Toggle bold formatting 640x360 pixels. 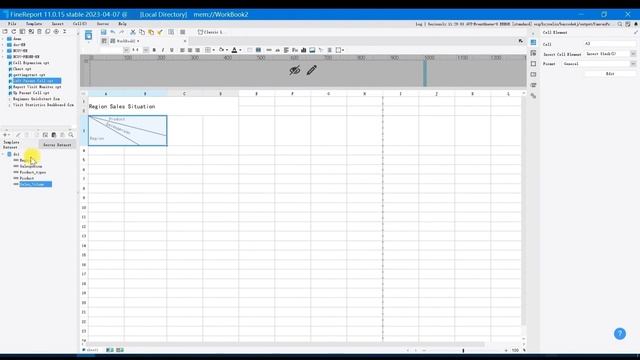tap(154, 50)
